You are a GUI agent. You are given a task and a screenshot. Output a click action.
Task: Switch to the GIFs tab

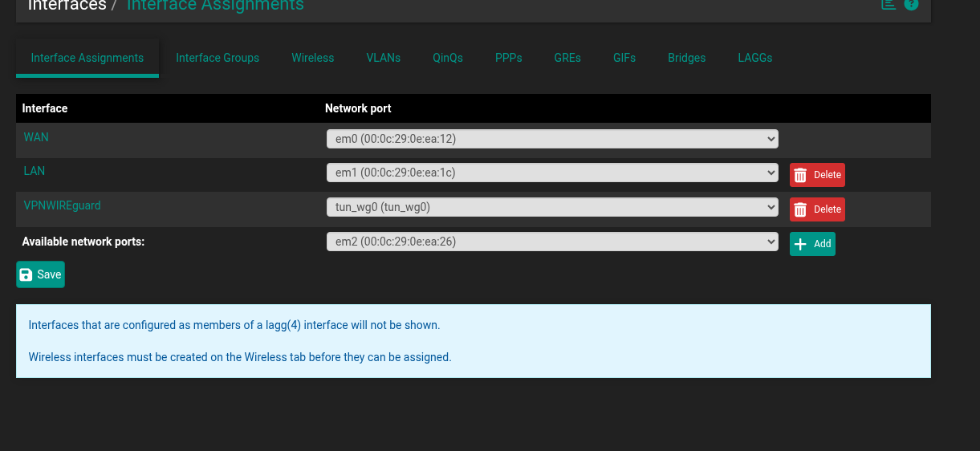point(624,58)
